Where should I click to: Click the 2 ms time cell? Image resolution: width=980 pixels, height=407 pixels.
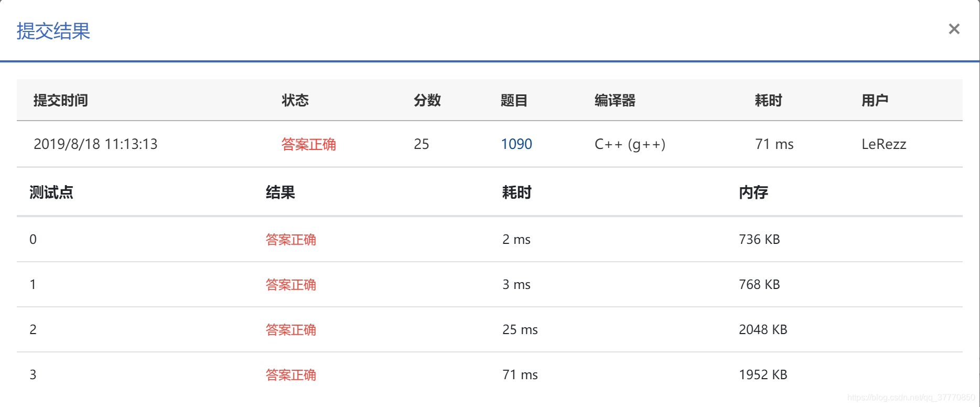pos(516,239)
